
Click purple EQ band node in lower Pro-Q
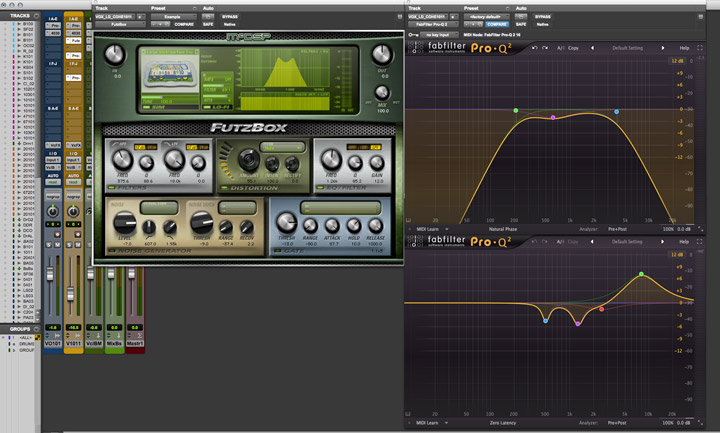[578, 324]
